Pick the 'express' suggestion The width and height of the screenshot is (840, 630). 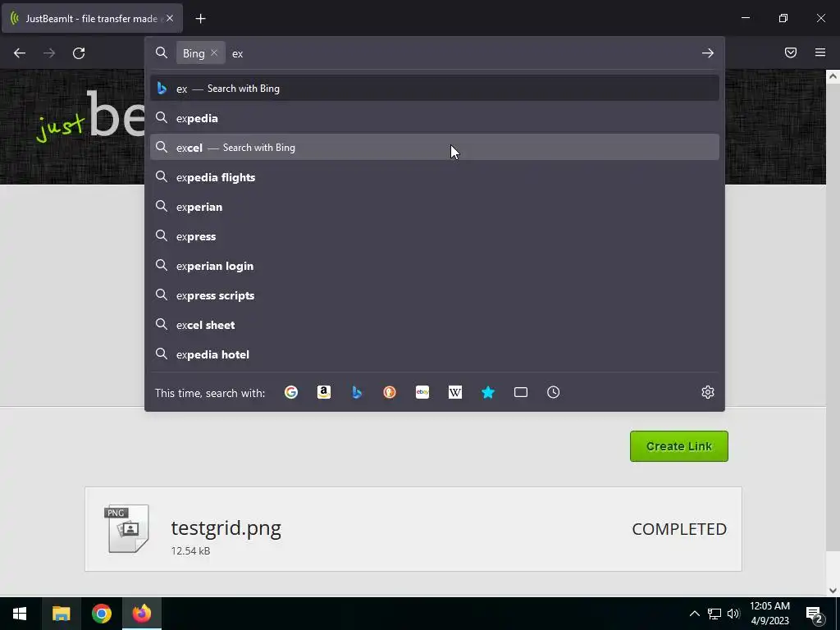click(435, 236)
